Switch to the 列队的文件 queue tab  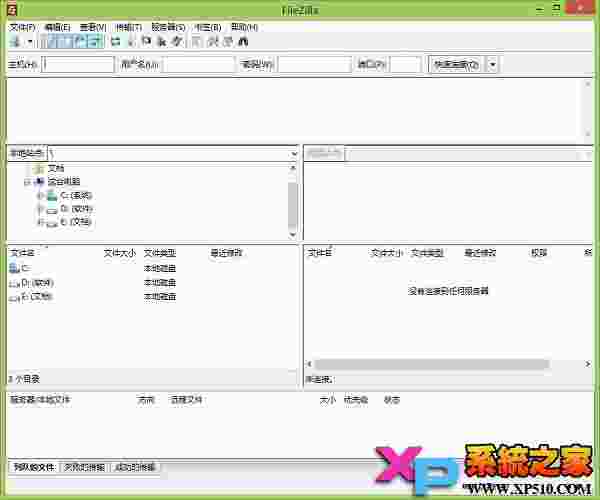pyautogui.click(x=34, y=467)
